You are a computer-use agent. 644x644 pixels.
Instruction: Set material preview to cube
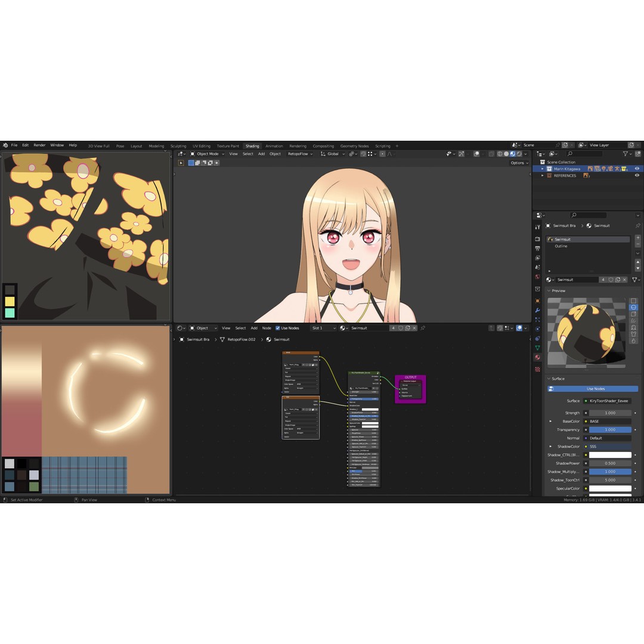[634, 314]
